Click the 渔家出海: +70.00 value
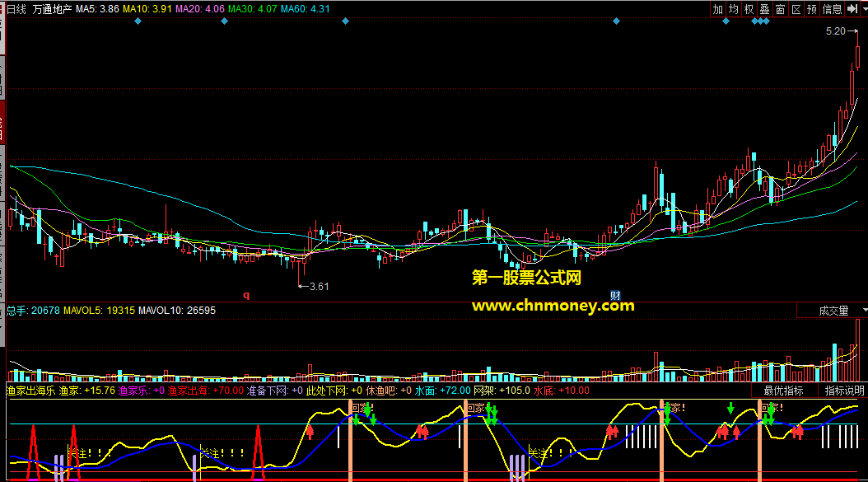This screenshot has width=868, height=482. (x=206, y=391)
